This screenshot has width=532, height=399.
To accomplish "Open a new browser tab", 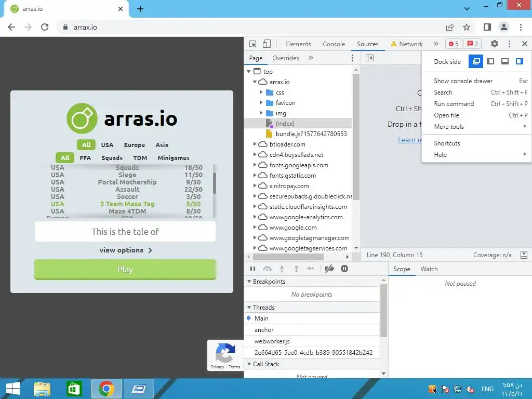I will [140, 9].
